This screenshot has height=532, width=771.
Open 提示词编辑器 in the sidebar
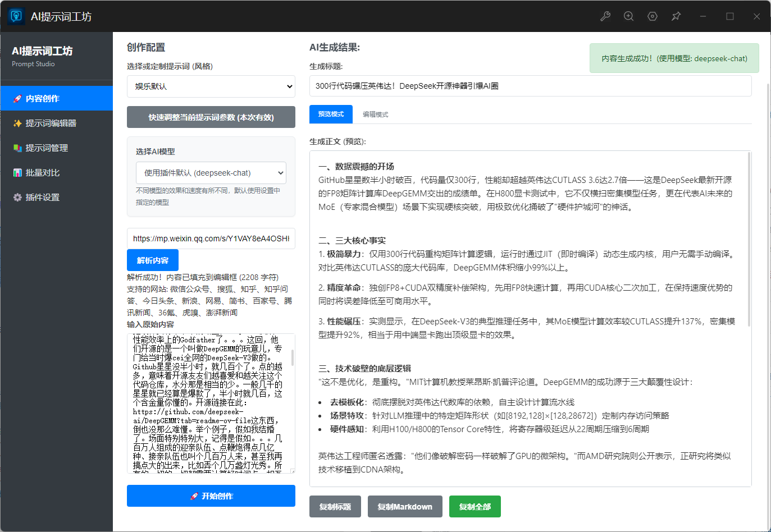56,123
